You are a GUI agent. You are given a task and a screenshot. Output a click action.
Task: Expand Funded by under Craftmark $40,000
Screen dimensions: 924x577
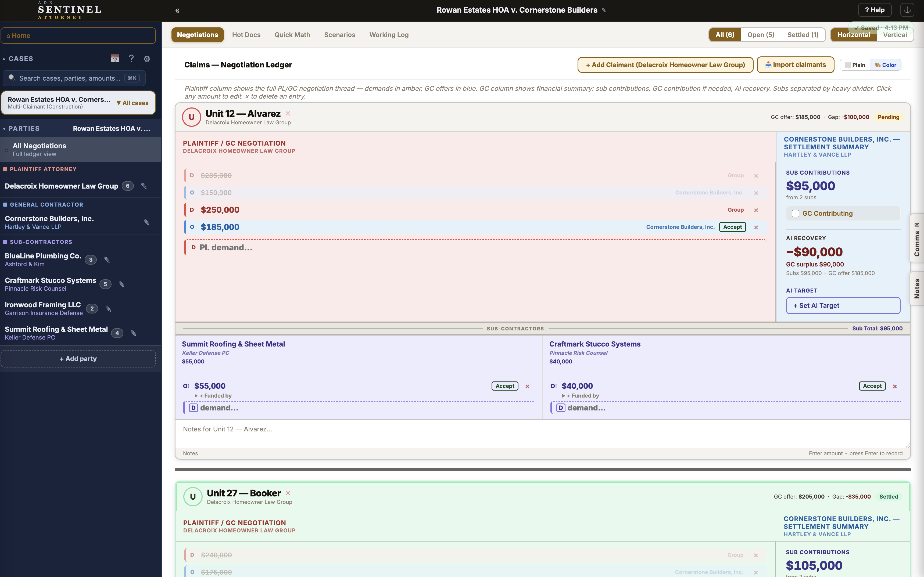click(580, 396)
